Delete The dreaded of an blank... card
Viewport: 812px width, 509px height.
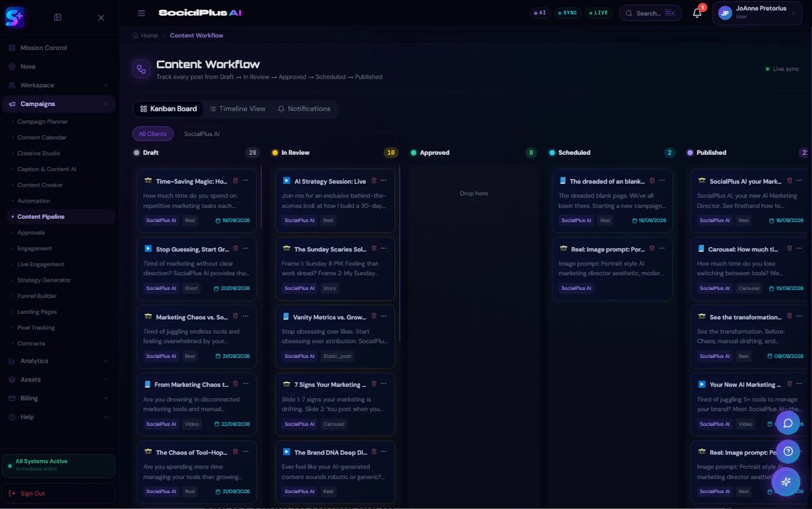pyautogui.click(x=652, y=181)
